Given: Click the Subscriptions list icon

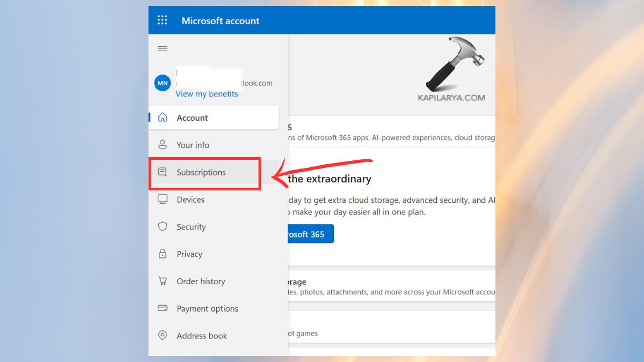Looking at the screenshot, I should [x=163, y=172].
